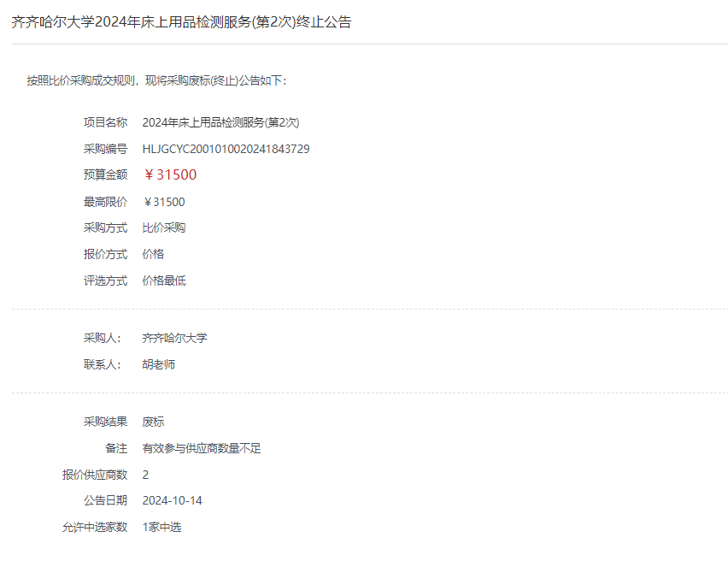Screen dimensions: 728x561
Task: Click the red budget amount ￥31500
Action: pyautogui.click(x=169, y=175)
